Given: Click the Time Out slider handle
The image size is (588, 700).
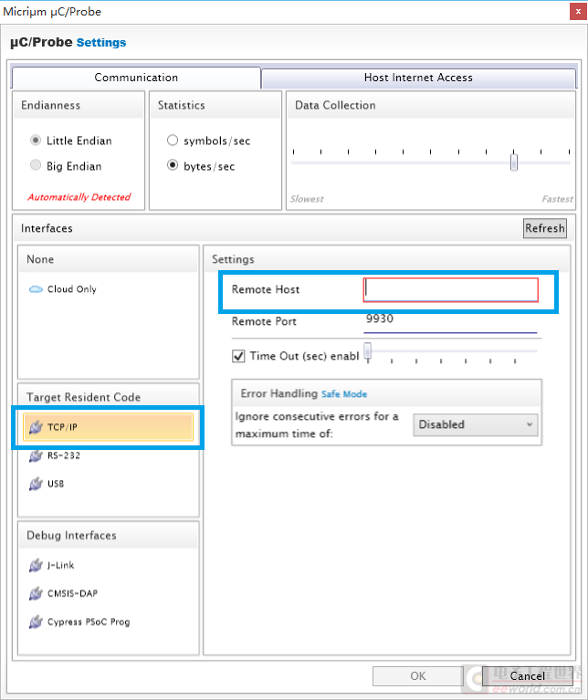Looking at the screenshot, I should coord(367,350).
